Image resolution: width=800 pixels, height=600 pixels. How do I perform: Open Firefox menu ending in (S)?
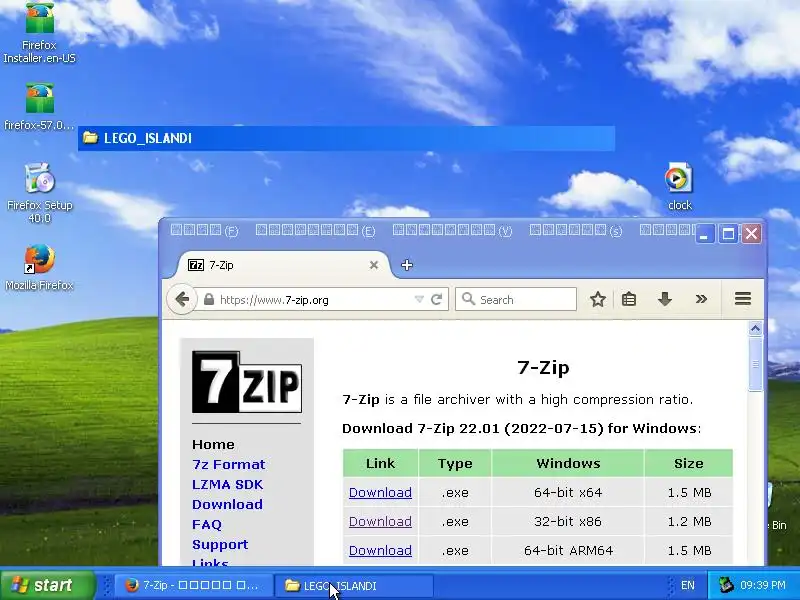point(576,231)
